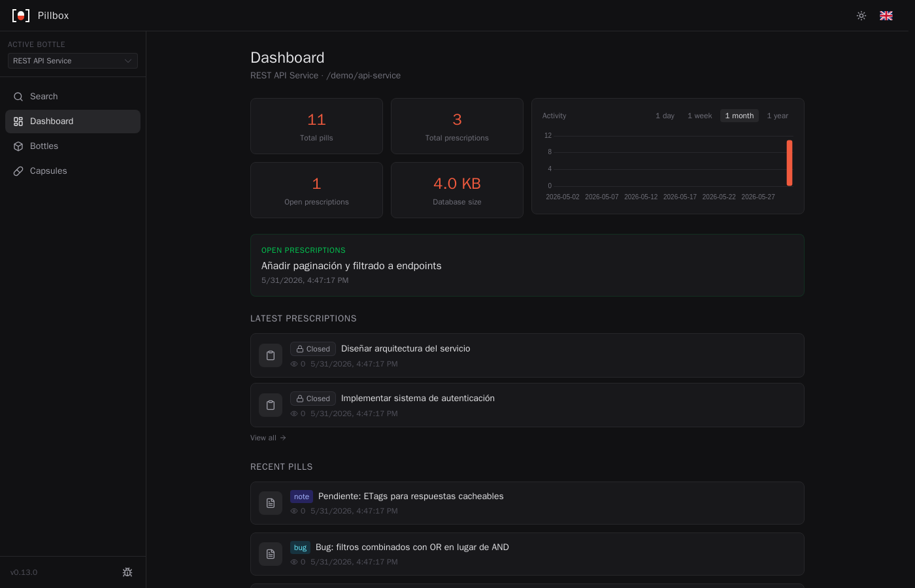Select the 1 day activity range
This screenshot has width=915, height=588.
point(665,116)
